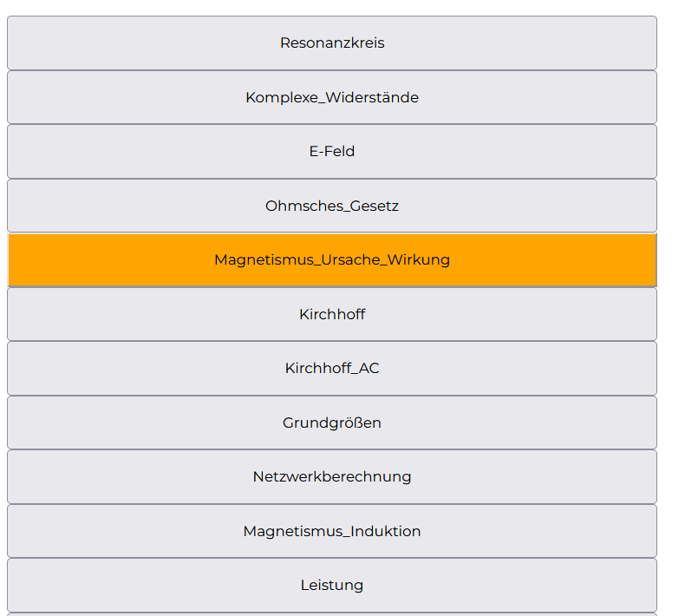Click the Grundgrößen button
The image size is (685, 616).
(x=332, y=423)
